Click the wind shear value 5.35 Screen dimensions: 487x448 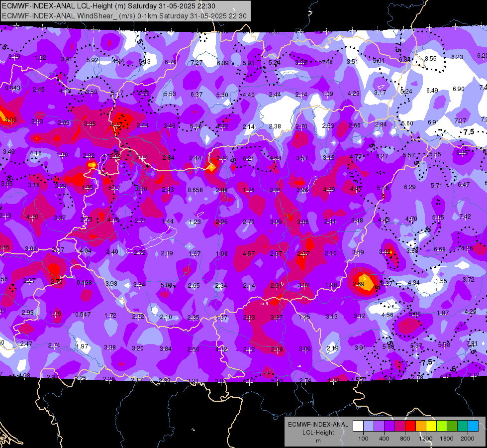(438, 218)
